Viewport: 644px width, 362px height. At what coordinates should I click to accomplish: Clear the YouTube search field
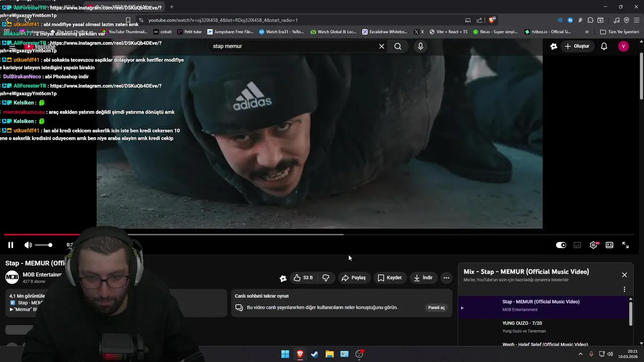tap(381, 46)
